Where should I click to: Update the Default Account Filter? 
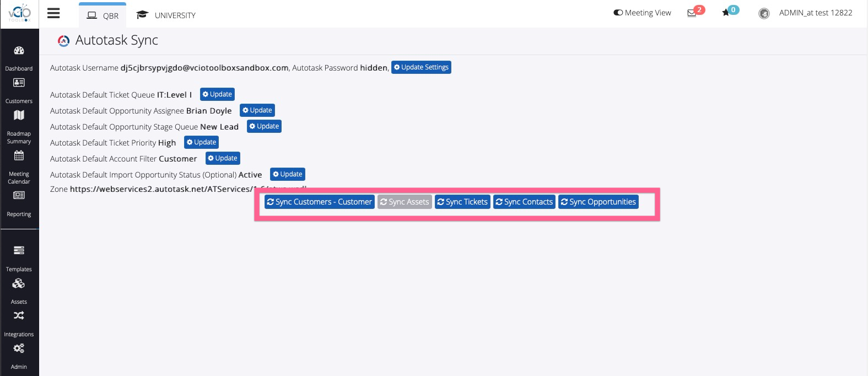[223, 158]
